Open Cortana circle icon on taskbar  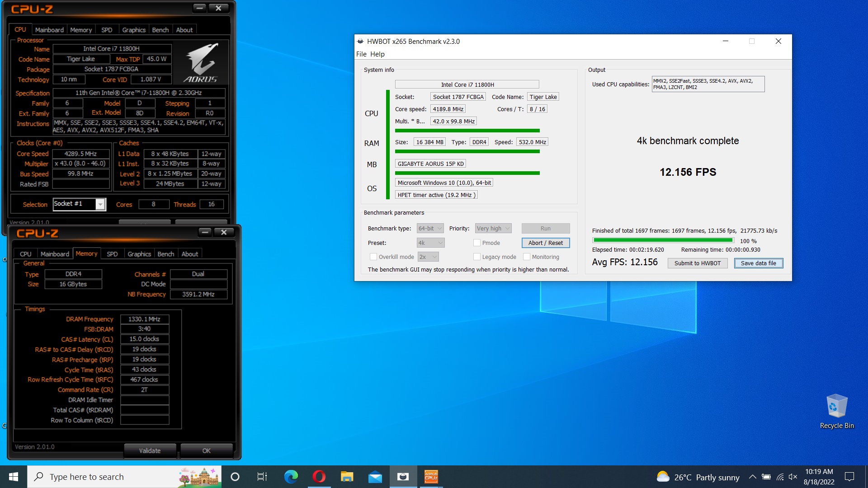point(235,477)
